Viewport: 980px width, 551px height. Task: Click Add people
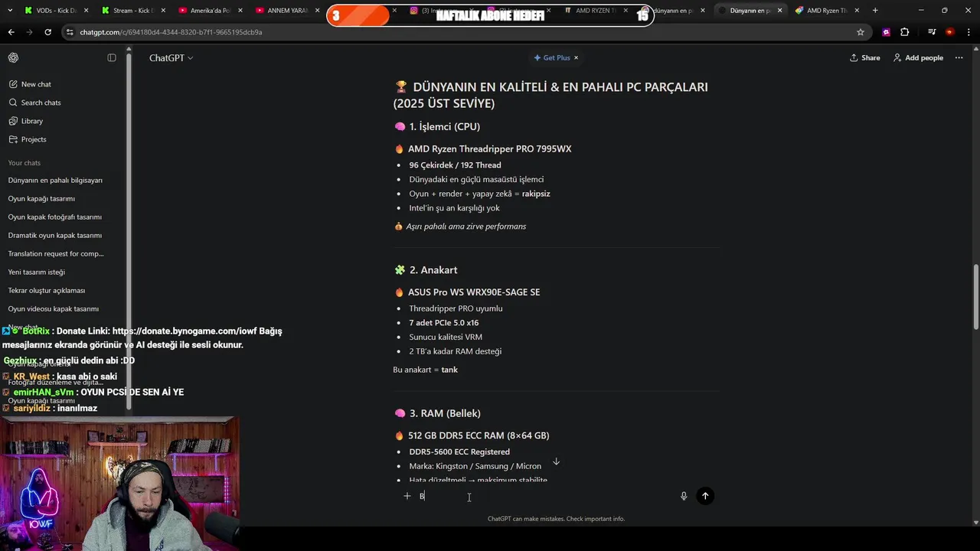[918, 57]
